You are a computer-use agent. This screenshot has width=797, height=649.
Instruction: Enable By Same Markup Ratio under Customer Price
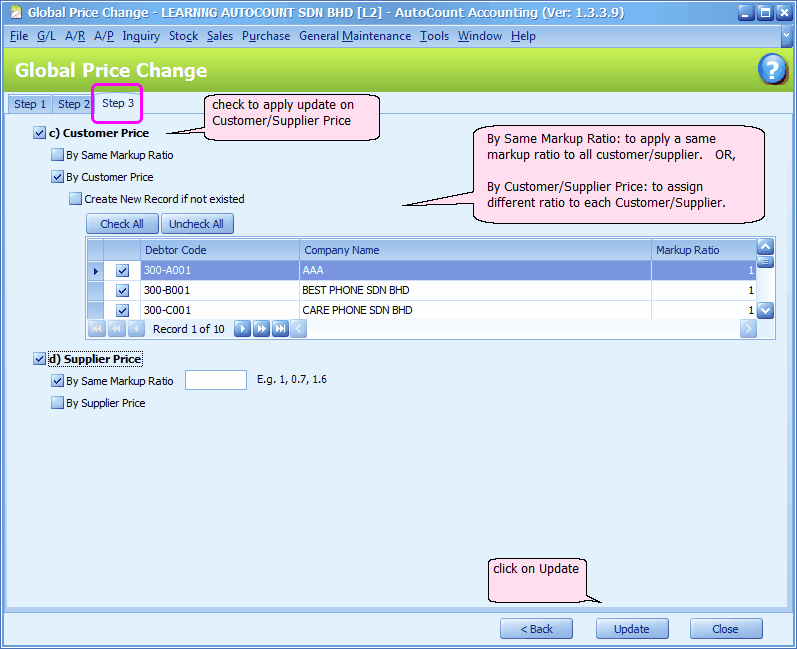[57, 155]
